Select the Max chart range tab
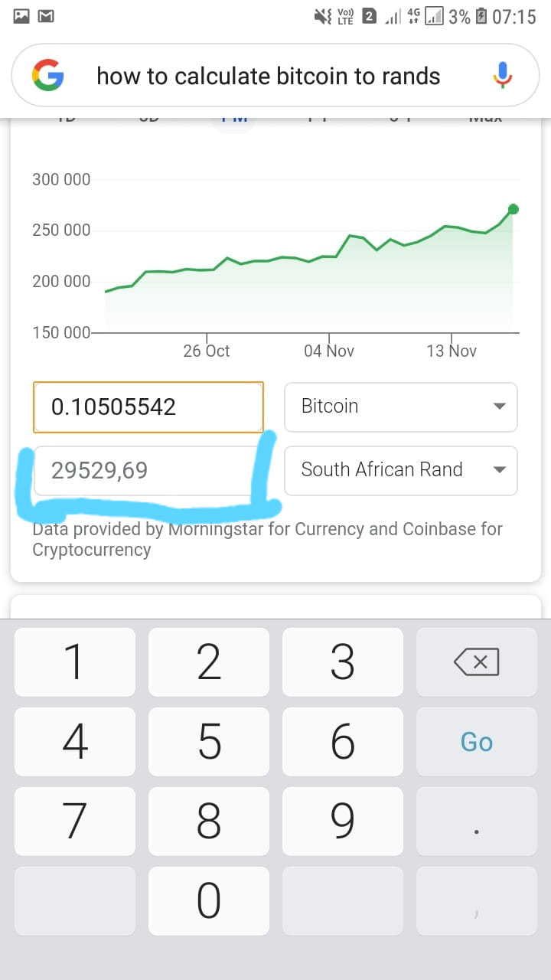551x980 pixels. [x=484, y=120]
